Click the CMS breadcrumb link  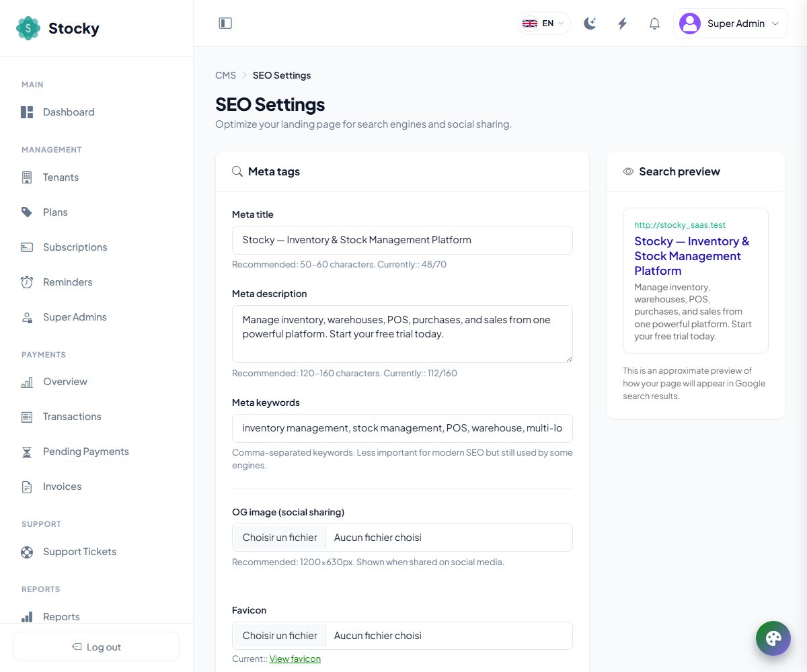[225, 75]
